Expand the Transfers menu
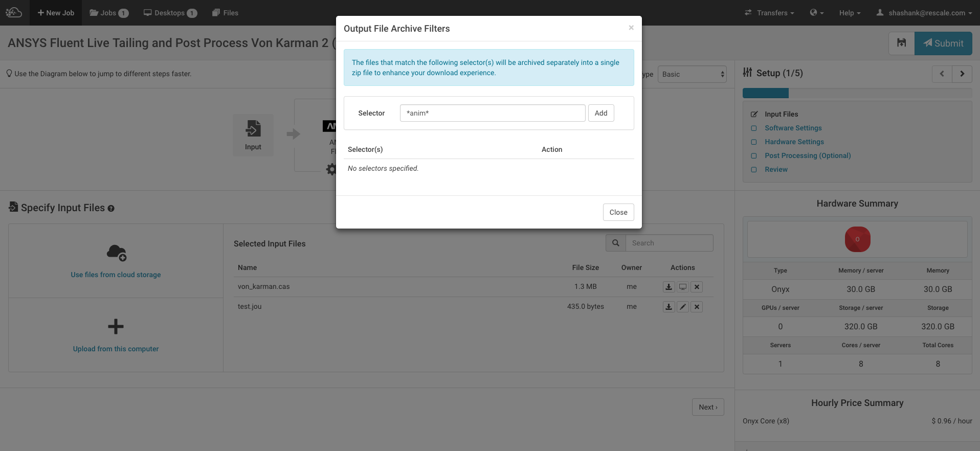This screenshot has width=980, height=451. coord(769,13)
